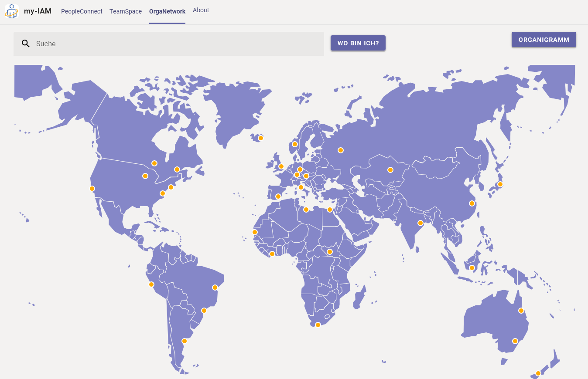The height and width of the screenshot is (379, 588).
Task: Select the OrgaNetwork tab
Action: pyautogui.click(x=167, y=11)
